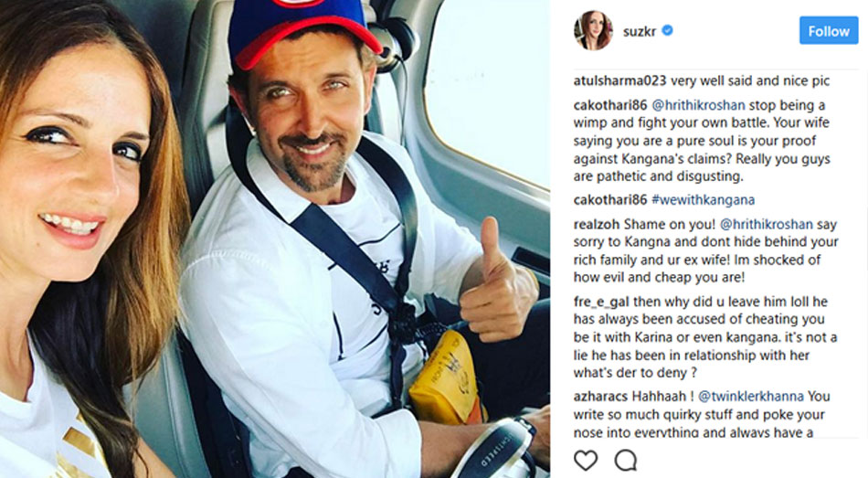Click the red and blue cap in photo
Screen dimensions: 868x478
coord(302,29)
